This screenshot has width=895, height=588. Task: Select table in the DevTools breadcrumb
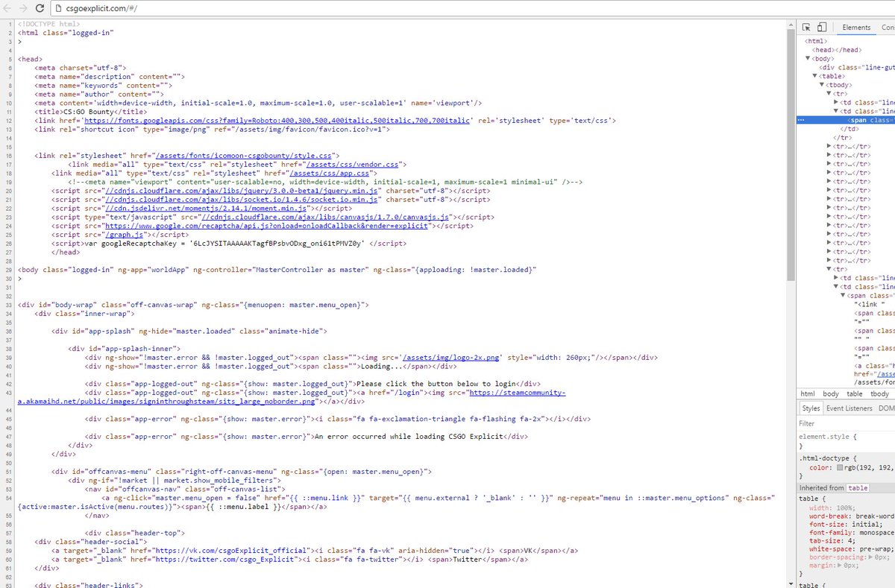854,393
